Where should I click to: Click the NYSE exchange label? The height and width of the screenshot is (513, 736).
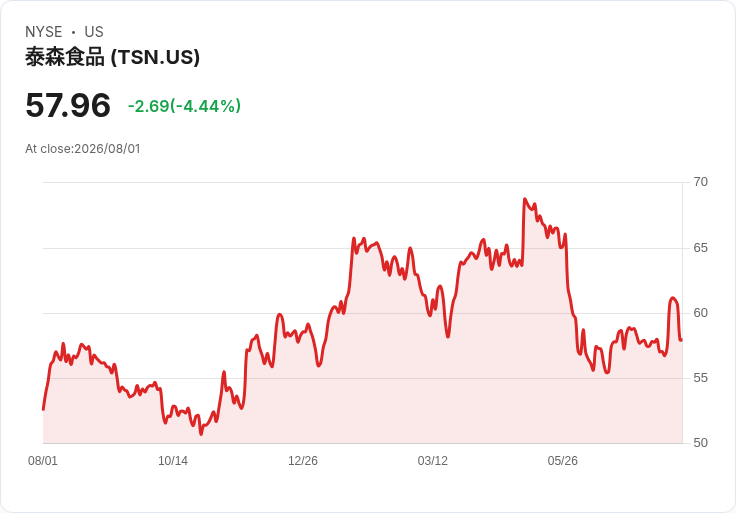click(x=44, y=32)
